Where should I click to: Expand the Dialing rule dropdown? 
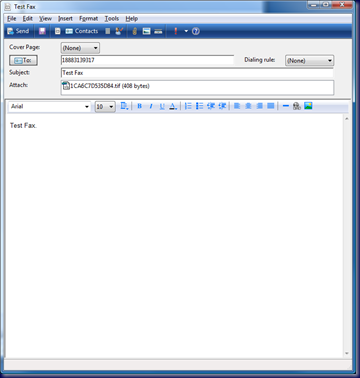click(x=309, y=61)
